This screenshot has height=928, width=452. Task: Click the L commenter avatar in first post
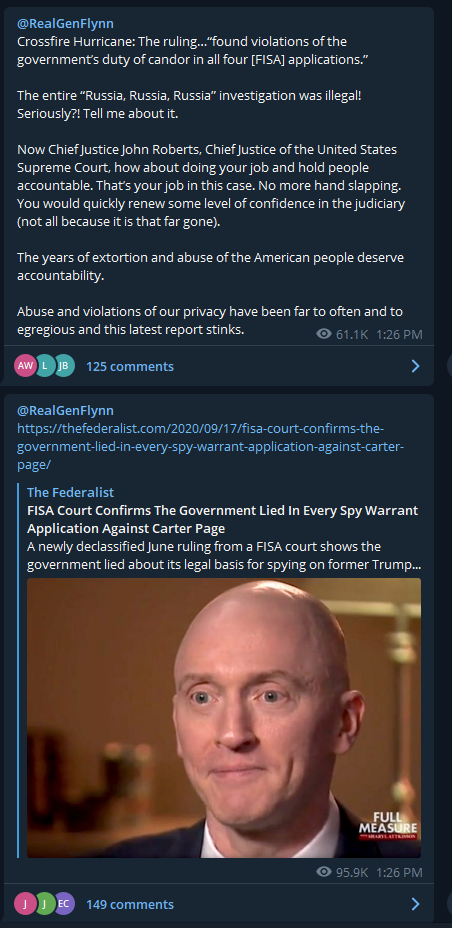[45, 366]
